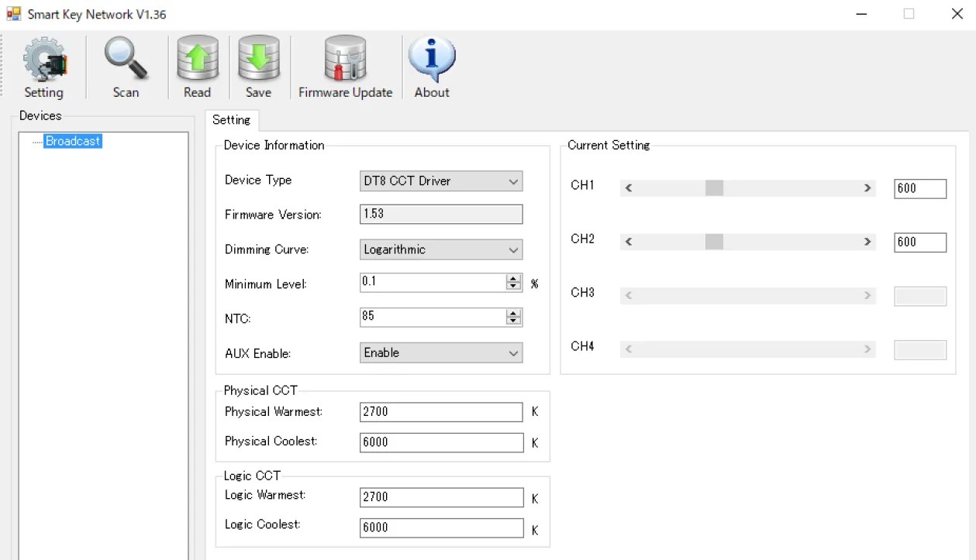The height and width of the screenshot is (560, 976).
Task: Close the Smart Key Network window
Action: [957, 14]
